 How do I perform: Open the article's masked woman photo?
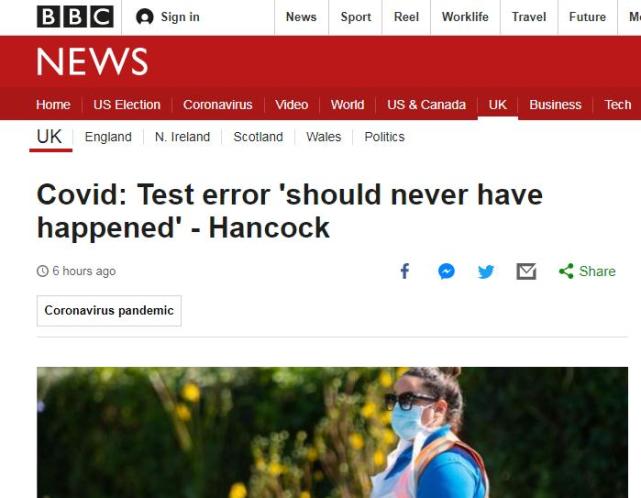tap(332, 432)
